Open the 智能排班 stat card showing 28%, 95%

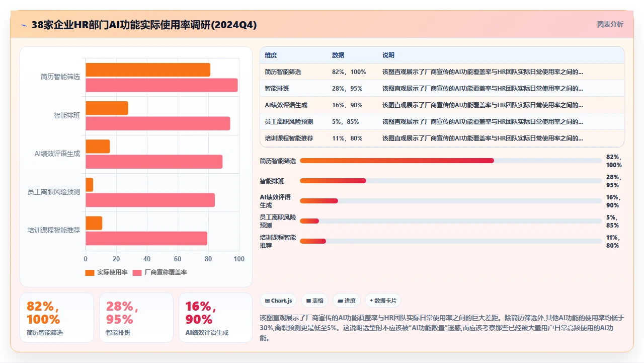136,318
